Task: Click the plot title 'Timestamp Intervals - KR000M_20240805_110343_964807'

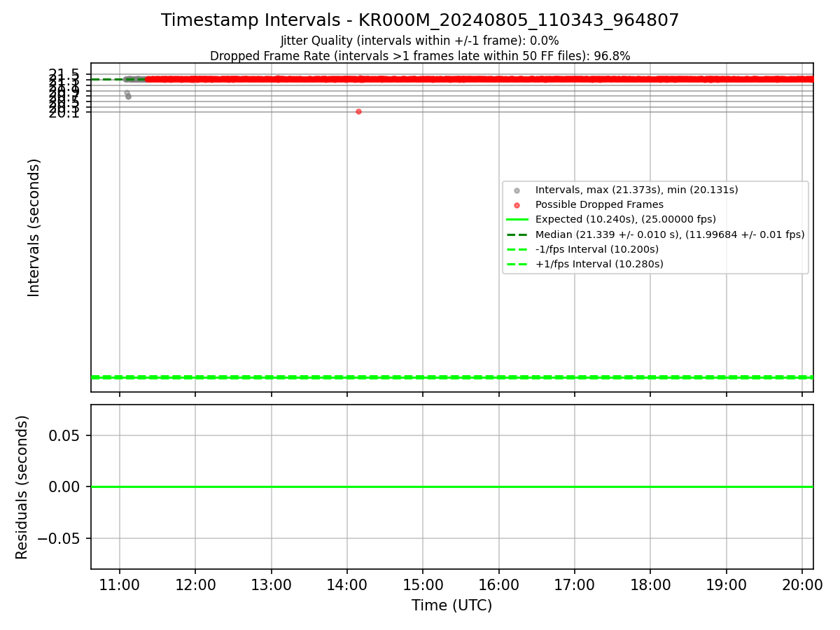Action: coord(420,20)
